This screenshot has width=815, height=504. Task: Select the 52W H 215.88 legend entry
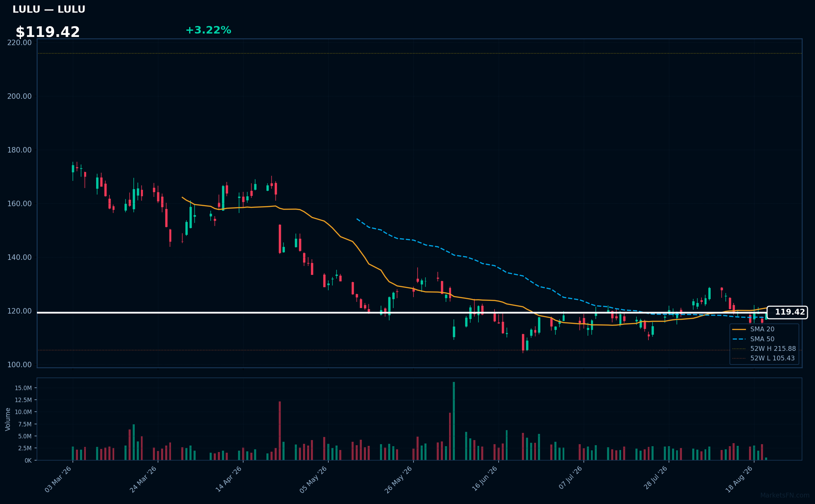[764, 348]
